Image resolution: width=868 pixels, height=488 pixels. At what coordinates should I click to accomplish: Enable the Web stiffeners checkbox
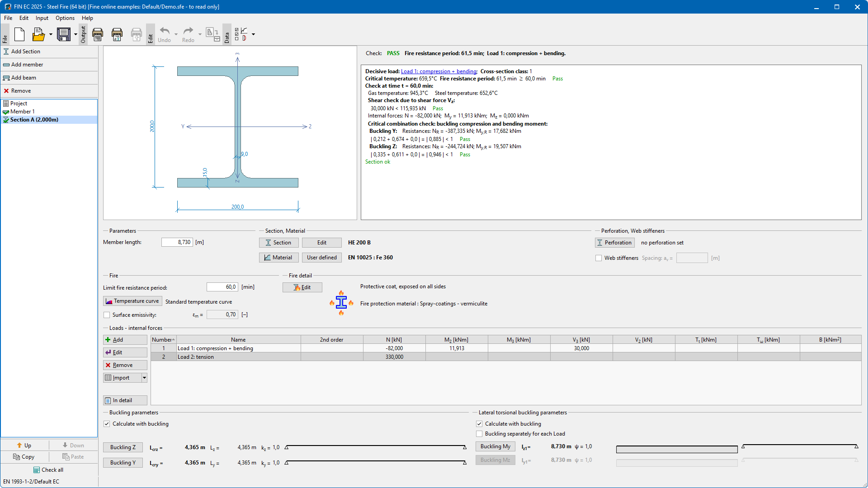599,258
